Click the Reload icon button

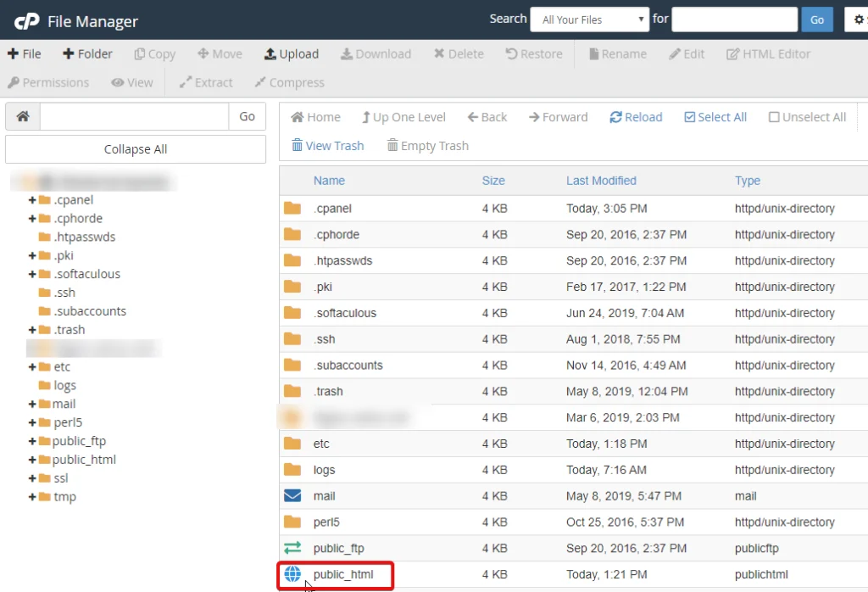click(x=615, y=117)
